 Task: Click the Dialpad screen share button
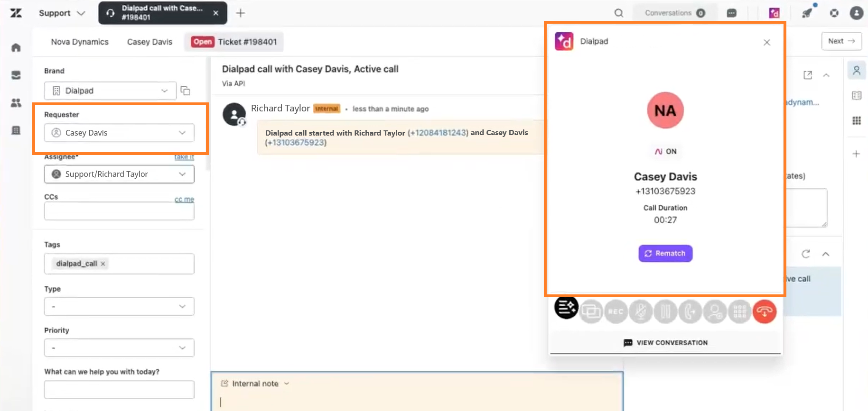click(591, 311)
